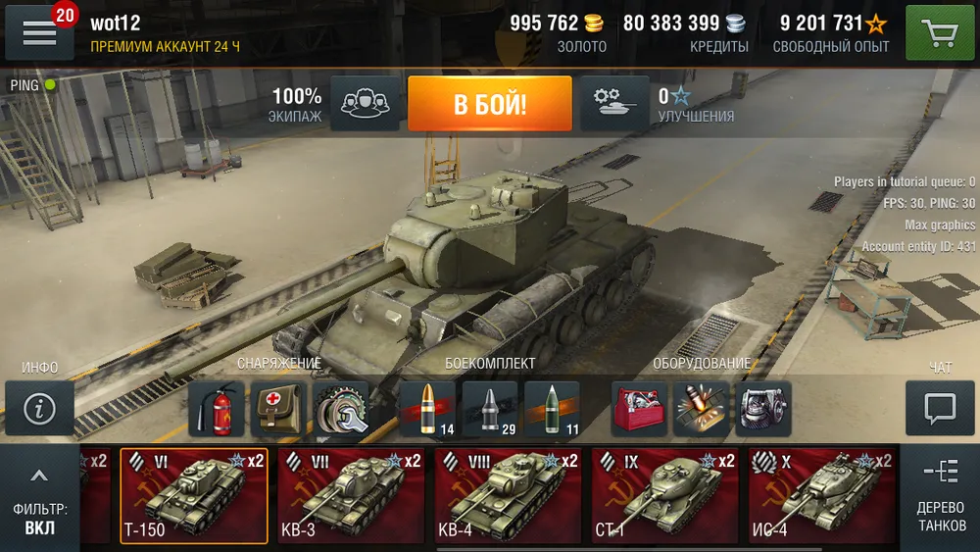Select the ИС-4 tier X tank
The width and height of the screenshot is (980, 552).
[822, 495]
